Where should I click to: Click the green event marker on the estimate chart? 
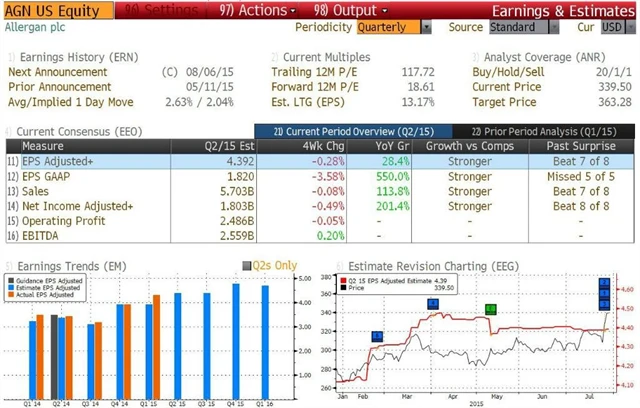tap(491, 309)
